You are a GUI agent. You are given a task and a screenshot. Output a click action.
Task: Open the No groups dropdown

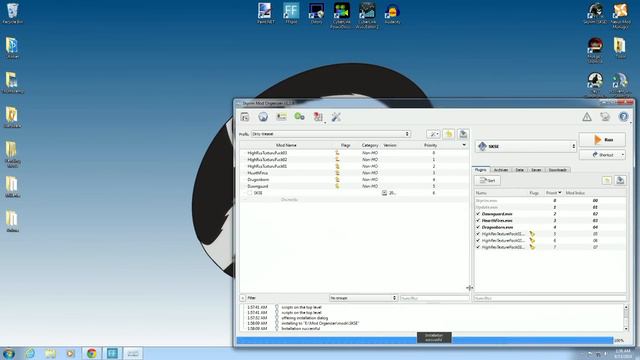point(363,298)
